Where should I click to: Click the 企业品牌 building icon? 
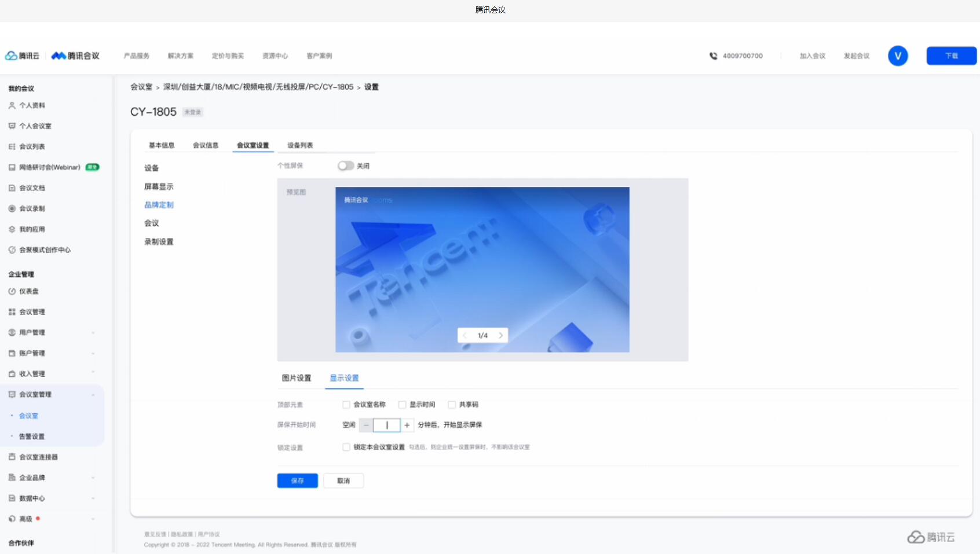(12, 478)
